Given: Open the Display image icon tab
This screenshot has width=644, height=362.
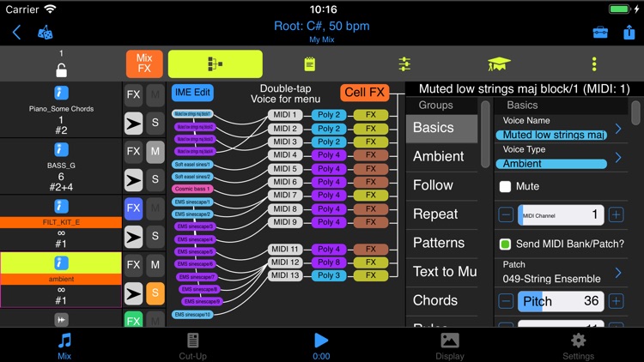Looking at the screenshot, I should click(x=450, y=346).
